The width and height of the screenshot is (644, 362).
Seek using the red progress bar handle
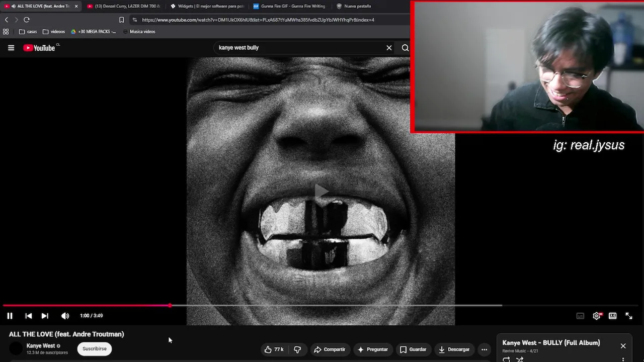point(170,305)
